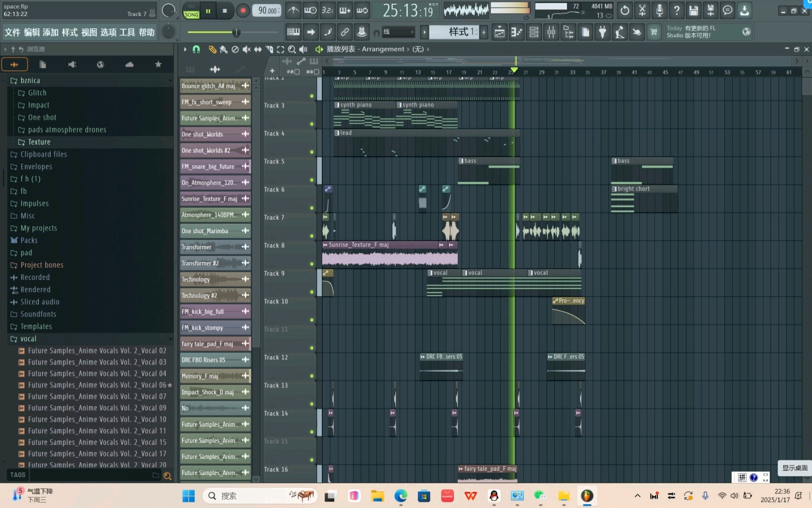This screenshot has width=812, height=508.
Task: Click the save project floppy icon
Action: point(693,10)
